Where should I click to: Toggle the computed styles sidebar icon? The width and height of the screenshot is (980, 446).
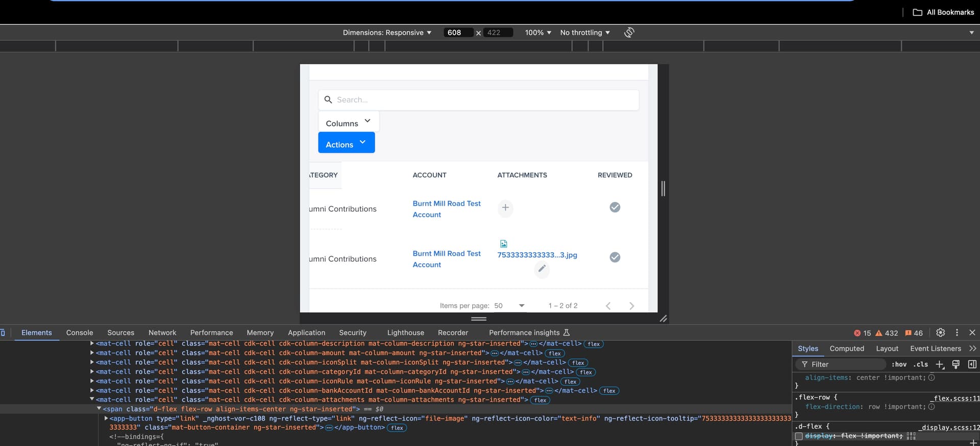click(x=972, y=364)
